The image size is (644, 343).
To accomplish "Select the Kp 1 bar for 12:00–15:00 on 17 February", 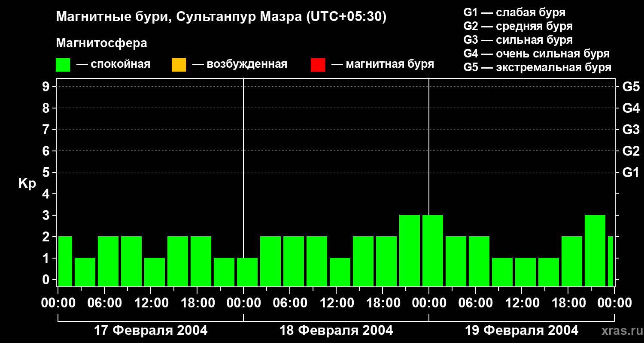I will (x=155, y=272).
